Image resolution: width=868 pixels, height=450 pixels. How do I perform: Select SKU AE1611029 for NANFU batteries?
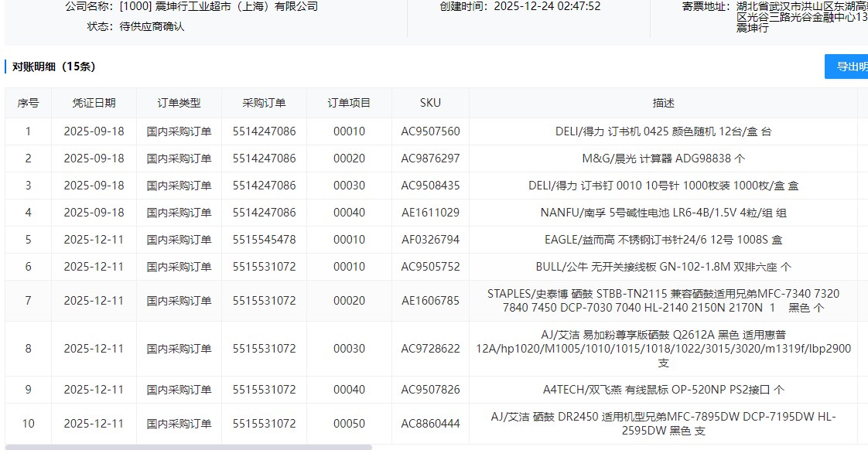(x=430, y=213)
